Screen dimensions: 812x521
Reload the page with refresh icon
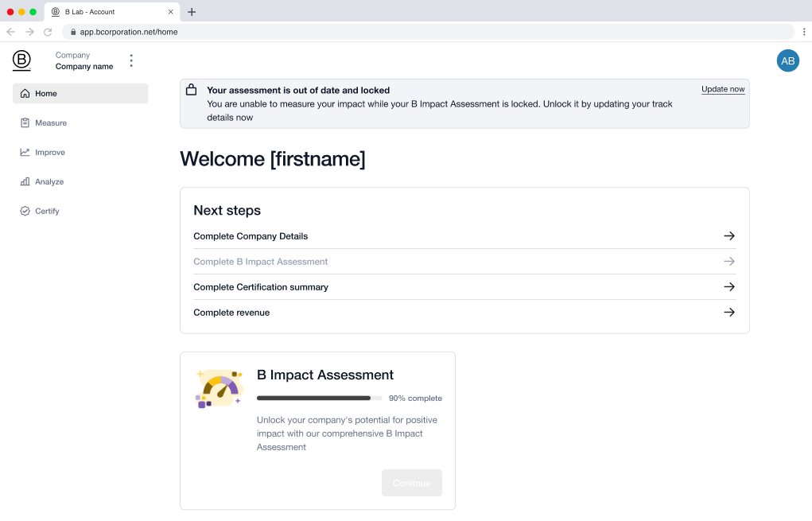point(48,32)
